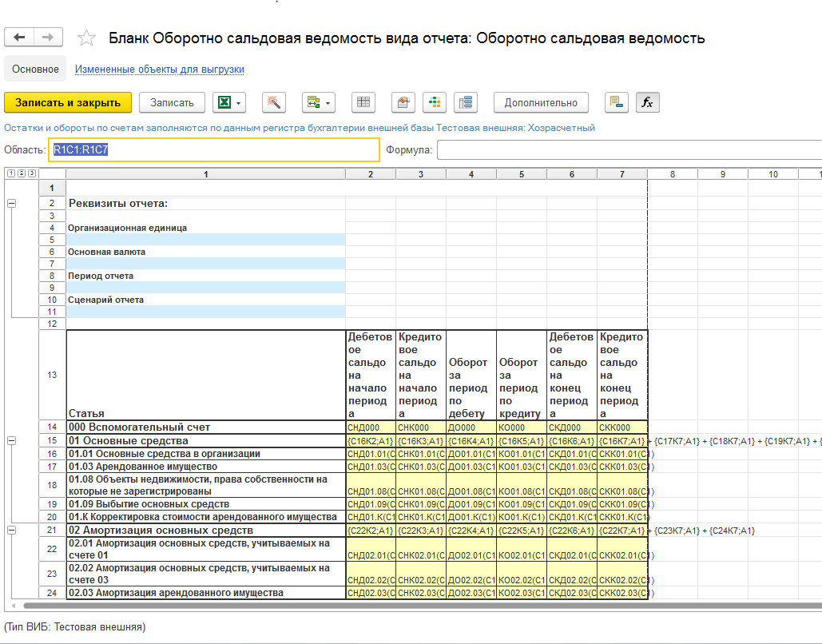This screenshot has width=822, height=644.
Task: Click 01.09 Выбытие основных средств cell
Action: tap(206, 504)
